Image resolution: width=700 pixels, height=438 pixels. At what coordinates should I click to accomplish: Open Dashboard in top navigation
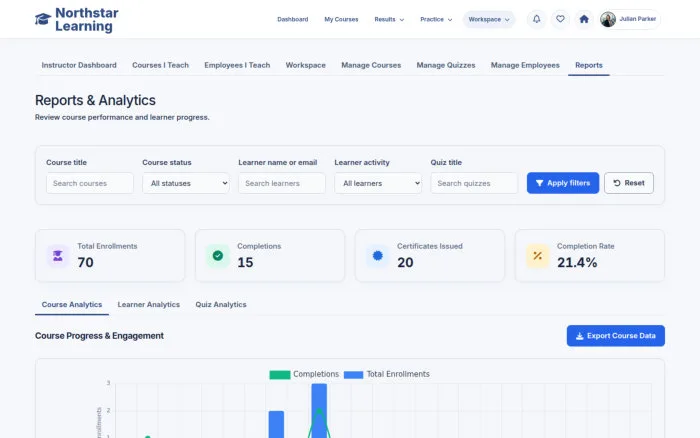tap(292, 20)
